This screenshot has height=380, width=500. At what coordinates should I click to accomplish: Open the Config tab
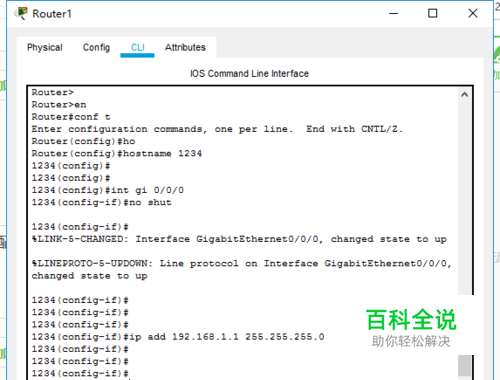tap(96, 47)
